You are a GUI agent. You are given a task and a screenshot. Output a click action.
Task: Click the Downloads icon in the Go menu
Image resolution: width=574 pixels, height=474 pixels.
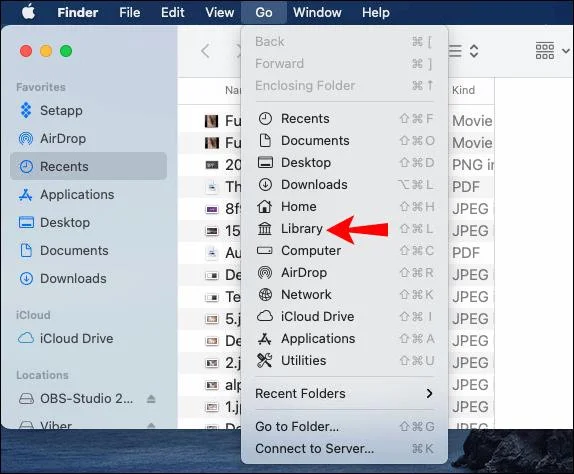click(265, 185)
